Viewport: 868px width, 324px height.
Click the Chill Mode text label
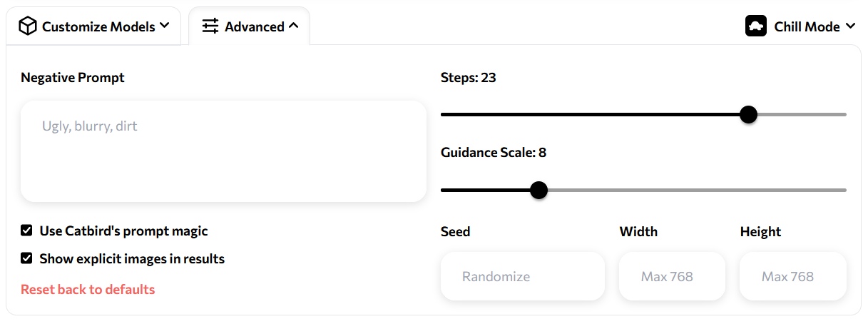pos(807,26)
